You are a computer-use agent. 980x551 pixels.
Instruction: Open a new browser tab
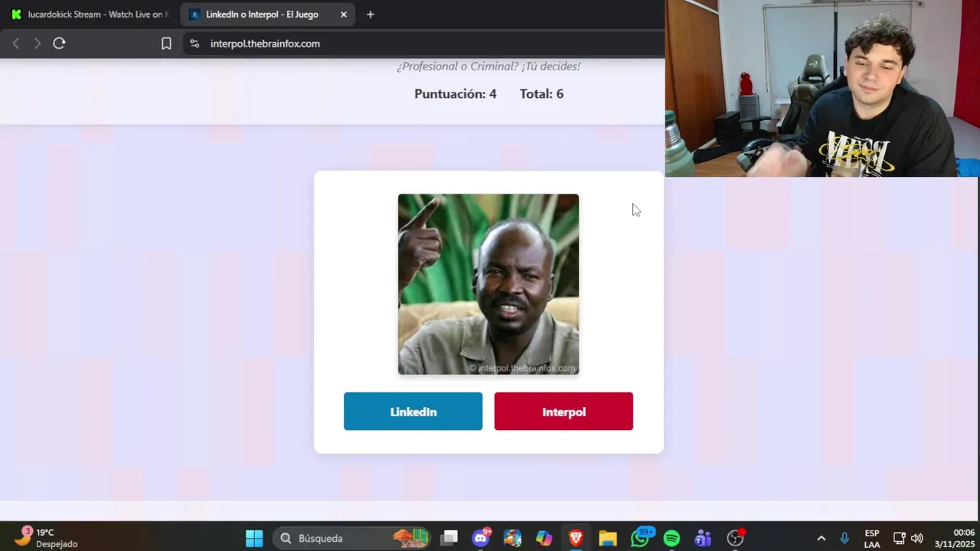pyautogui.click(x=371, y=15)
